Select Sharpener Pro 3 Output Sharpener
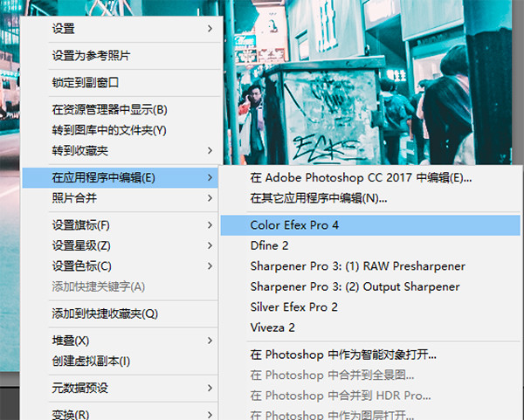The height and width of the screenshot is (420, 524). click(355, 286)
